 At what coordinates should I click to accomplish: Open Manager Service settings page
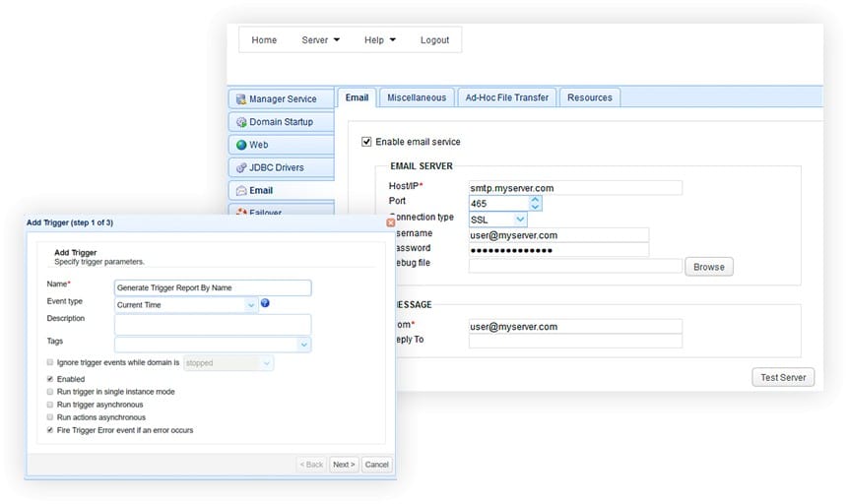coord(282,99)
